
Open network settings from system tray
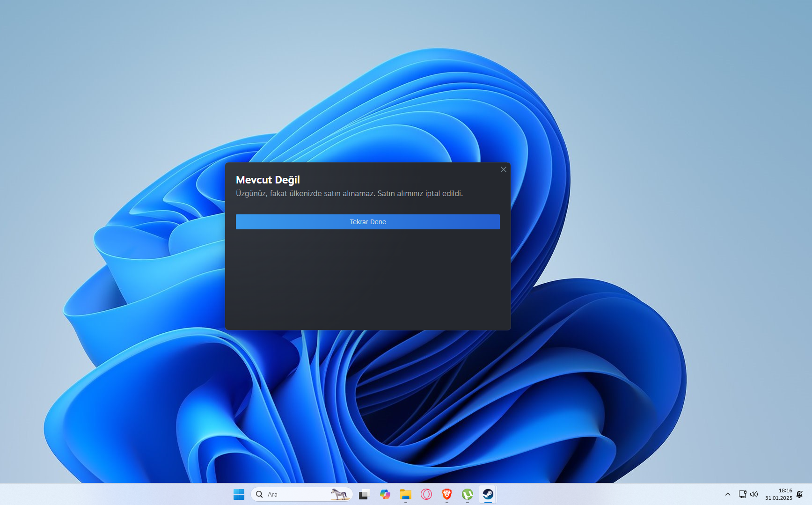pyautogui.click(x=743, y=494)
